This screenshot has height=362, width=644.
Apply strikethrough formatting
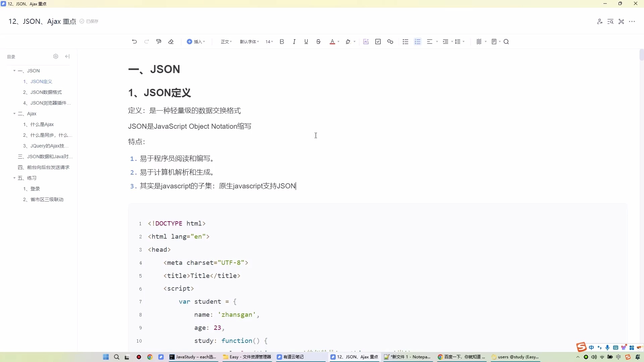(318, 41)
